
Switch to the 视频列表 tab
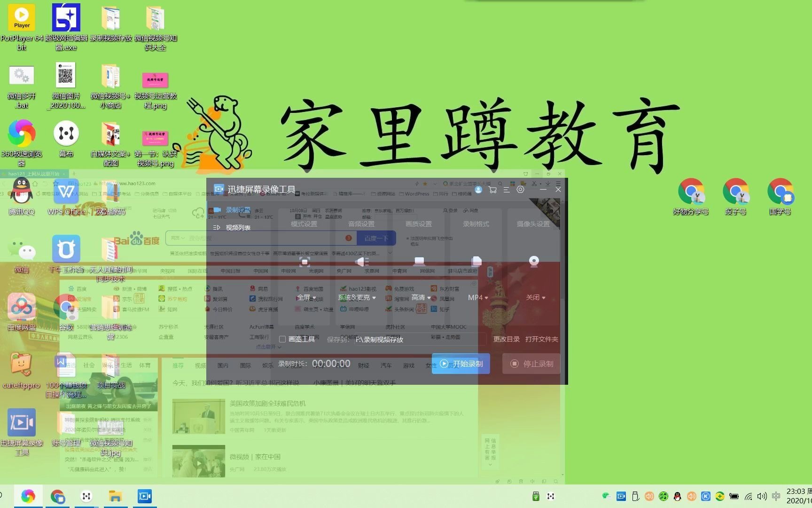pos(232,228)
